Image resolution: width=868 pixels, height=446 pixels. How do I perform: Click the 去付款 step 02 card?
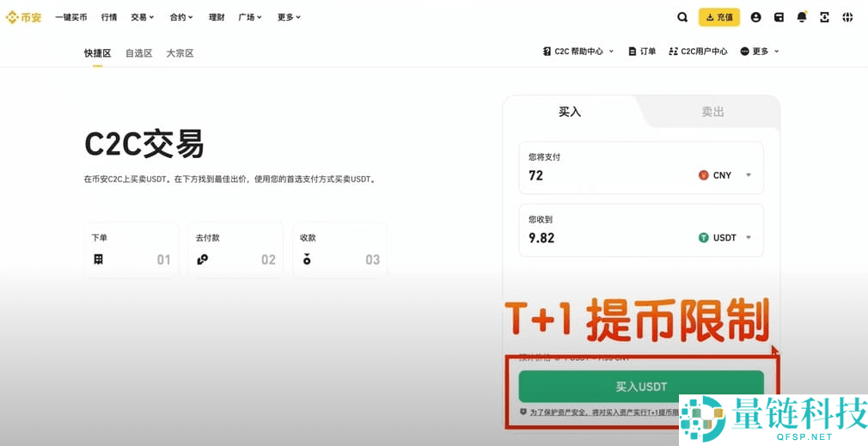tap(235, 250)
